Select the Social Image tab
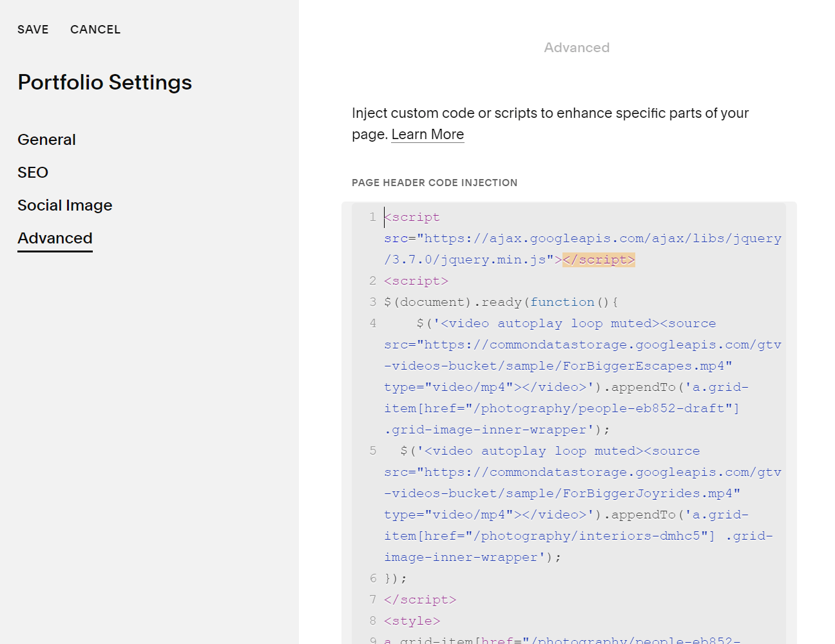 point(64,205)
